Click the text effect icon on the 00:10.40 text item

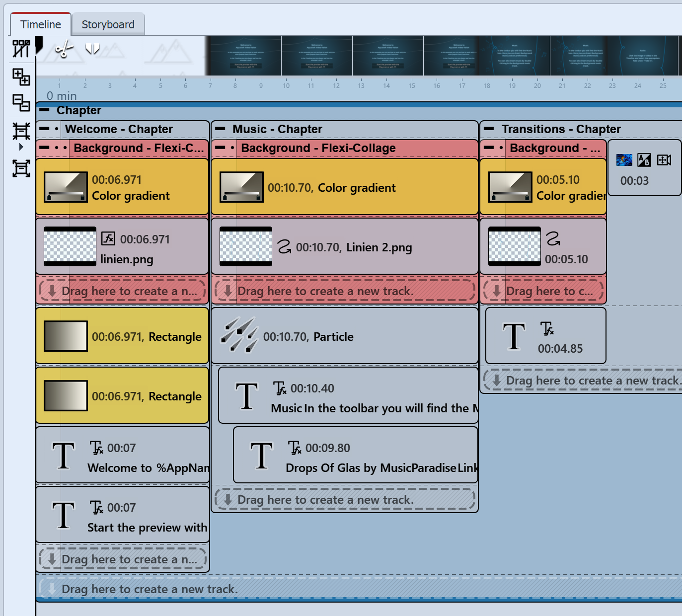[x=280, y=388]
